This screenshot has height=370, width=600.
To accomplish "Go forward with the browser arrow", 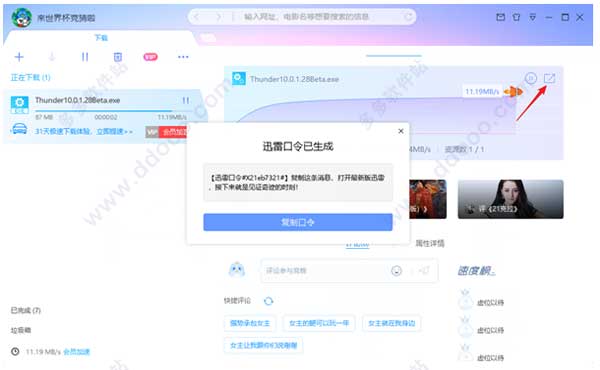I will coord(218,17).
